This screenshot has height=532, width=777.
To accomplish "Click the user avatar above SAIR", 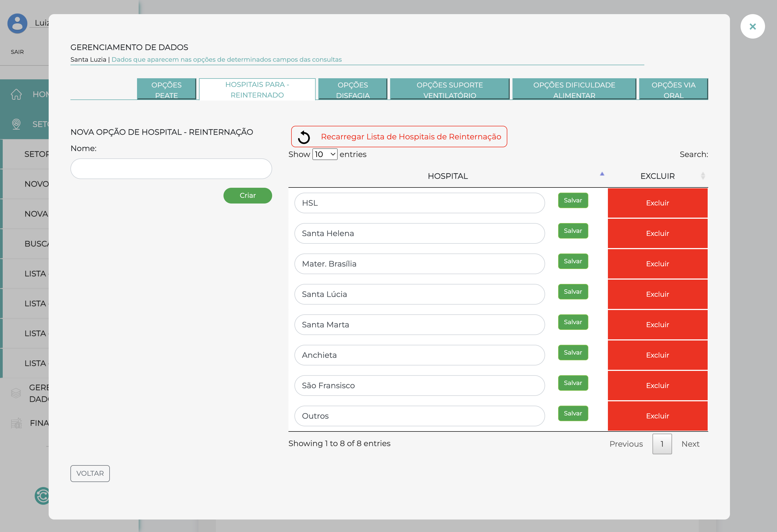I will pos(17,23).
